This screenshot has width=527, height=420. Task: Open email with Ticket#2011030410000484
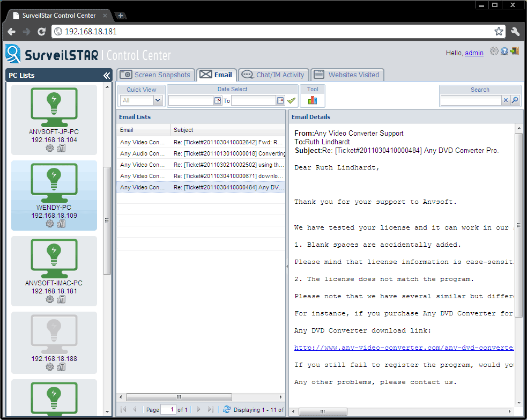coord(201,187)
